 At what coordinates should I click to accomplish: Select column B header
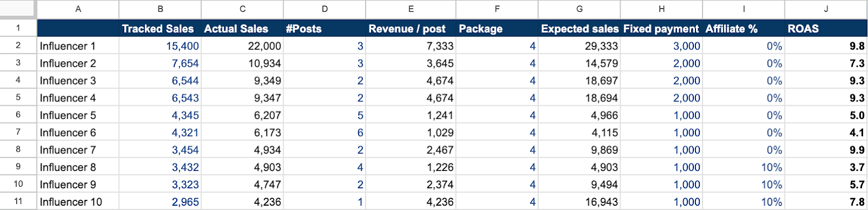(160, 9)
